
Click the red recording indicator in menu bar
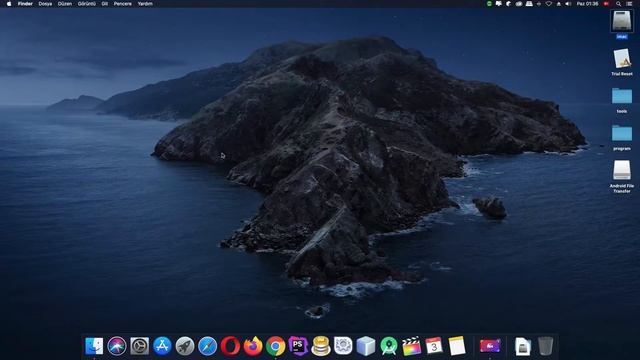[x=607, y=4]
